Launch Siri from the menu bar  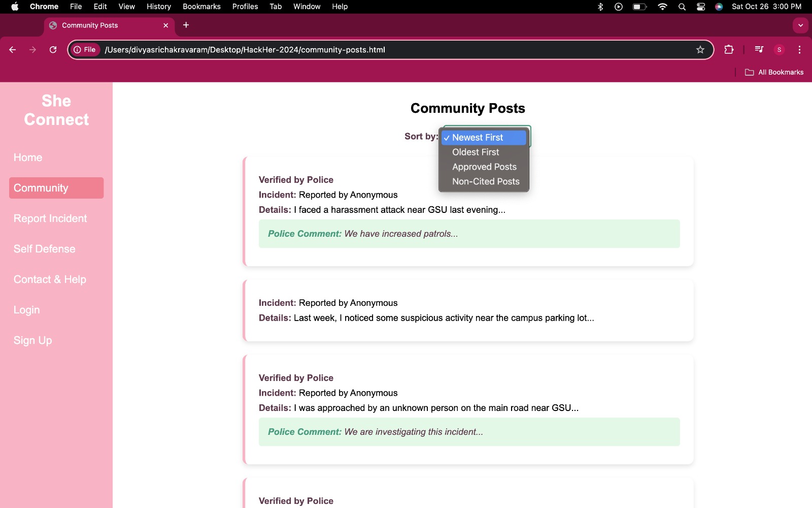[x=719, y=7]
